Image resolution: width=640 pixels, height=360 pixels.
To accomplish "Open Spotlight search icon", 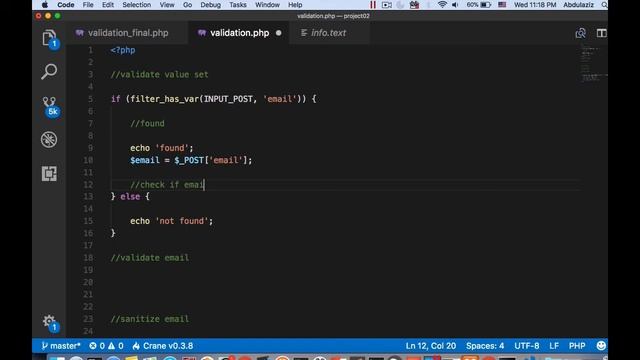I will coord(604,5).
